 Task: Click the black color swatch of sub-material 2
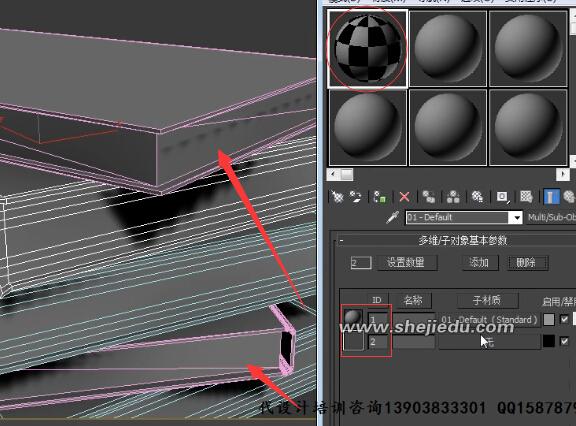(x=549, y=342)
